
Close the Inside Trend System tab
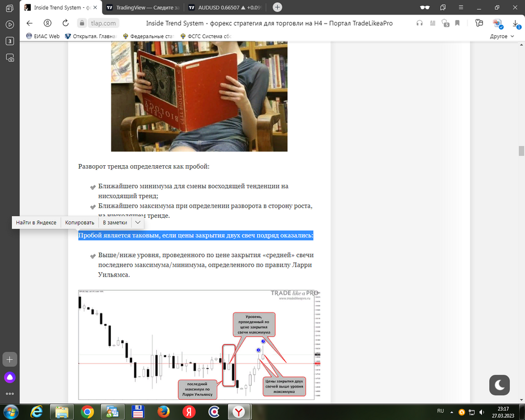[95, 7]
